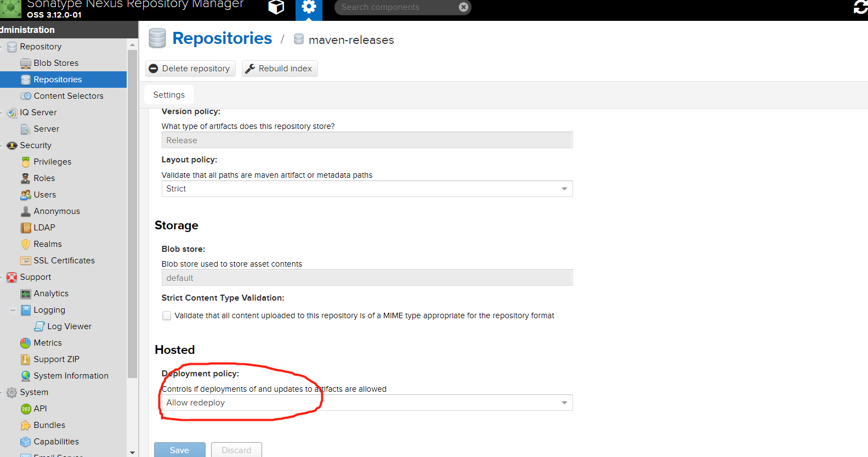Click Rebuild index button
868x457 pixels.
click(x=280, y=69)
